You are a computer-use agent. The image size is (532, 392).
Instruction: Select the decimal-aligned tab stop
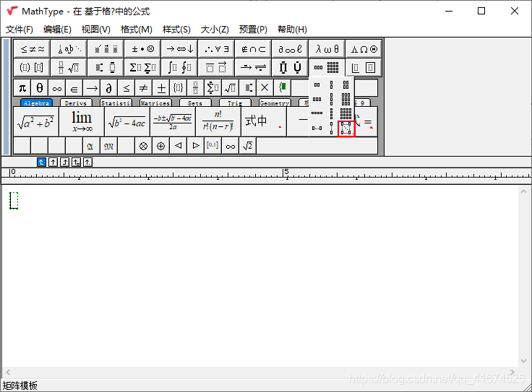pos(87,162)
